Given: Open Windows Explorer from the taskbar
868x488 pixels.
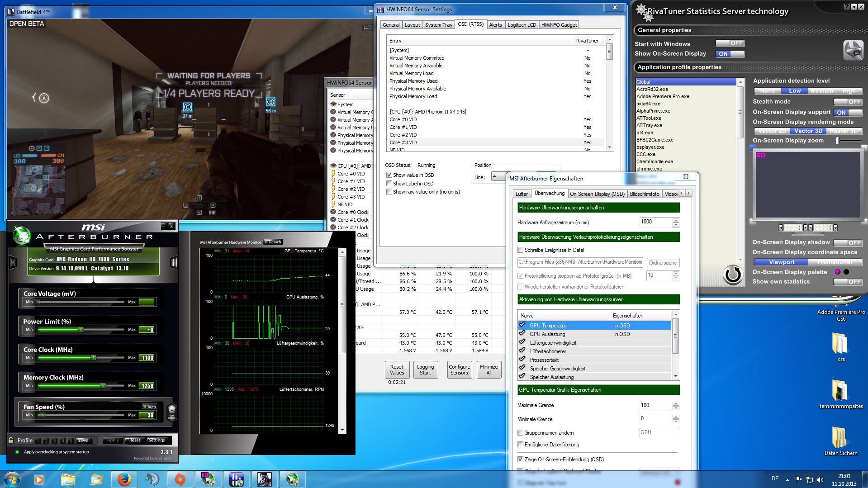Looking at the screenshot, I should pyautogui.click(x=68, y=479).
